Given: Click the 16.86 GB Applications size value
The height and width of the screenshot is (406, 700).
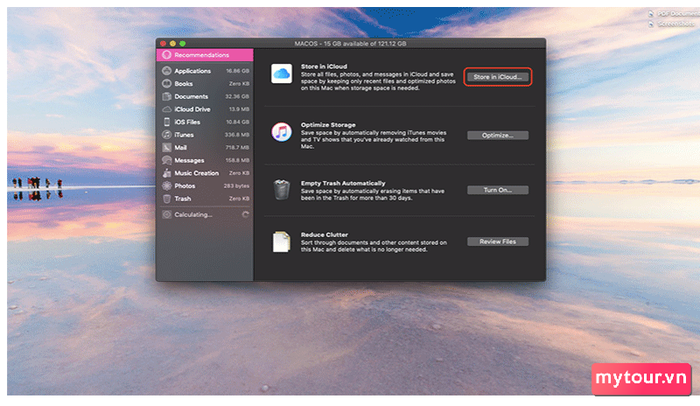Looking at the screenshot, I should [238, 71].
